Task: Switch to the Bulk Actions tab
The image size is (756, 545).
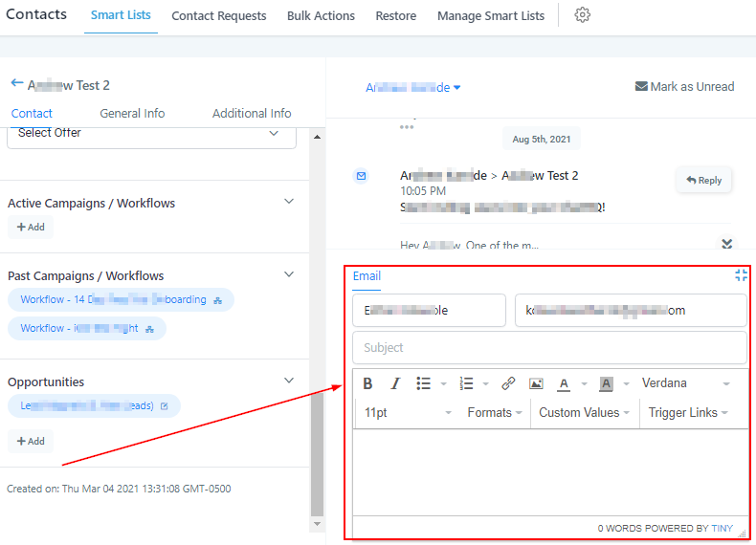Action: coord(321,16)
